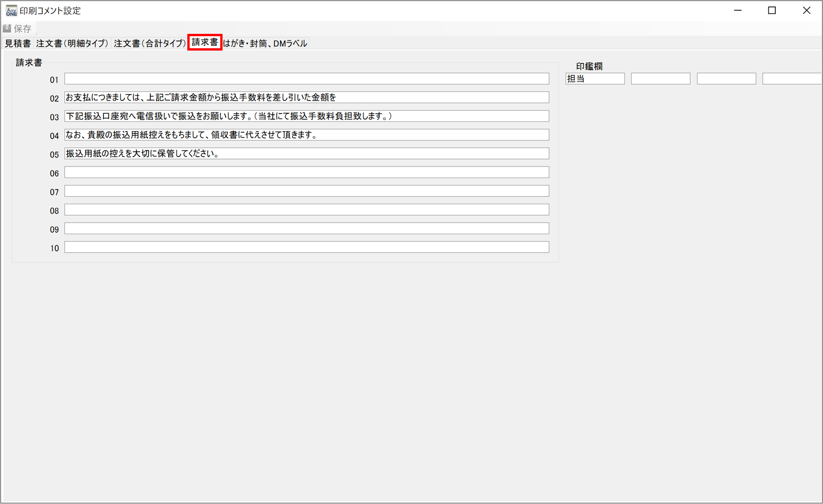Click the Save floppy disk icon
Image resolution: width=823 pixels, height=504 pixels.
pos(7,29)
